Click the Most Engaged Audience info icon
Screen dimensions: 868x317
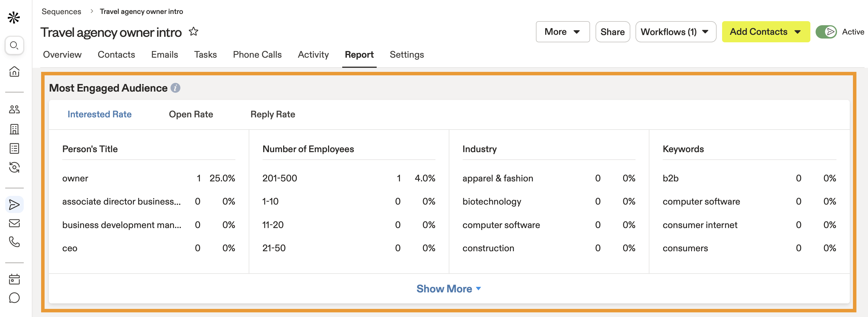(175, 88)
